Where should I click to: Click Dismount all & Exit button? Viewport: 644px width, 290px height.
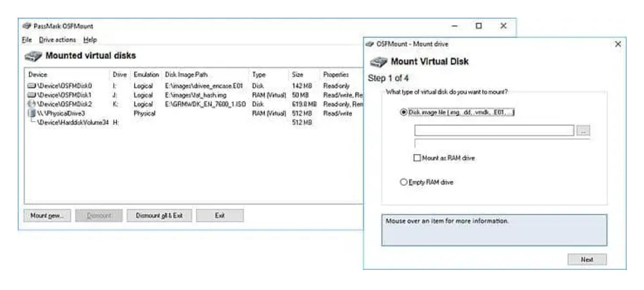coord(160,216)
